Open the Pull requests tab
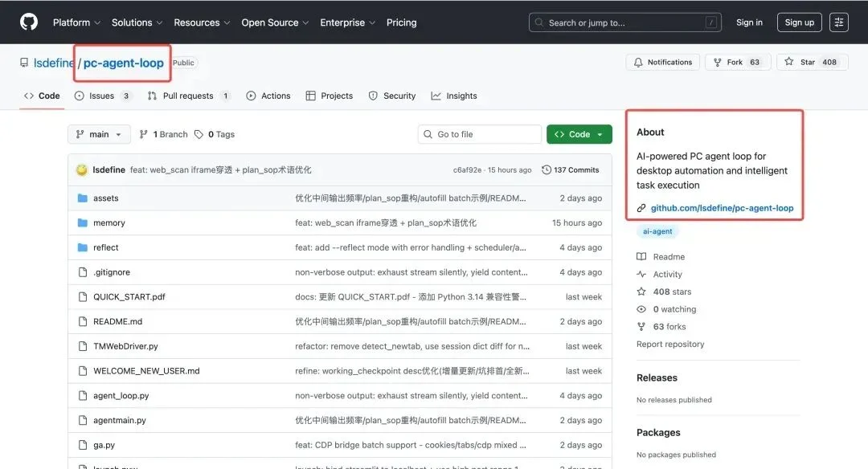The height and width of the screenshot is (469, 868). point(186,96)
